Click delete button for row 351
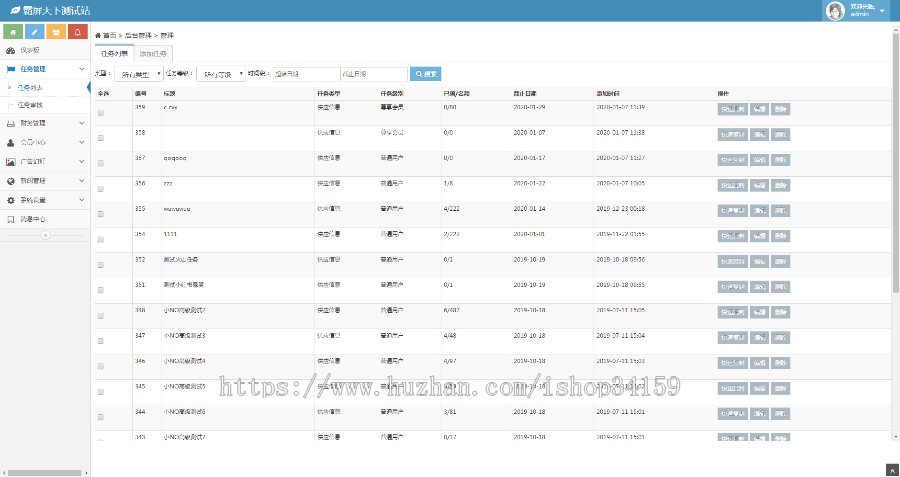 tap(780, 286)
